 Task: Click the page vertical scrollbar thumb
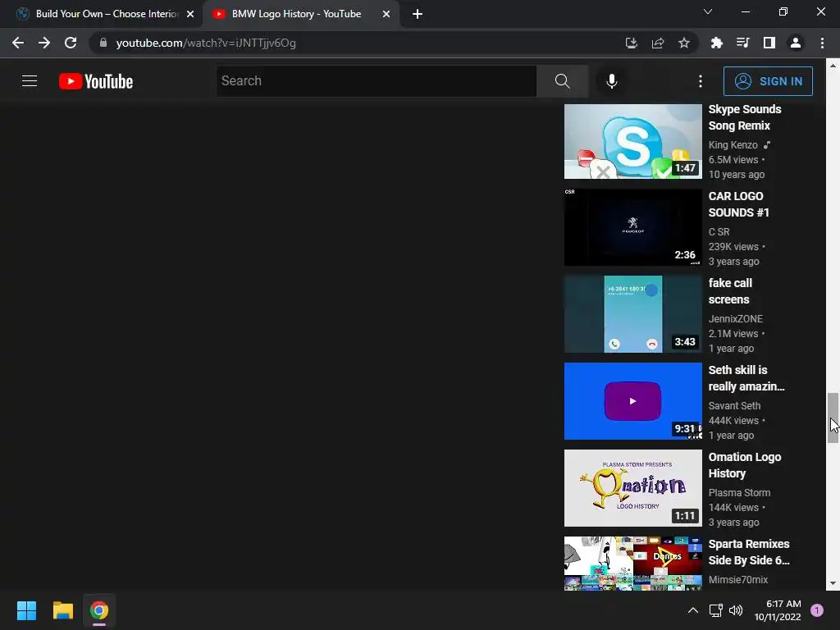click(833, 418)
